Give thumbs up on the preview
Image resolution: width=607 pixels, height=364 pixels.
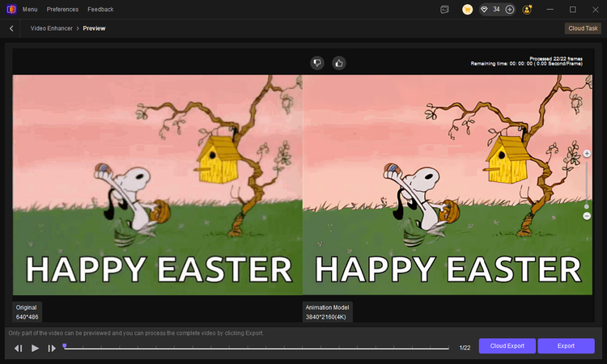(339, 63)
